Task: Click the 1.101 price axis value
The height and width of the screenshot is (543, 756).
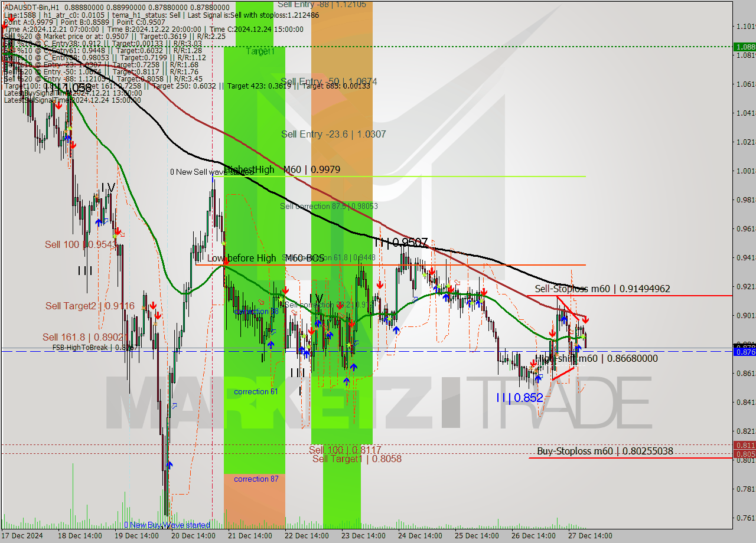Action: 745,26
